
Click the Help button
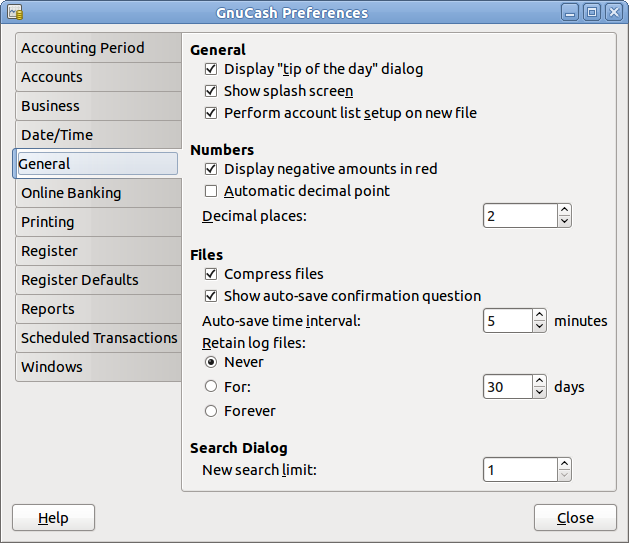tap(53, 518)
